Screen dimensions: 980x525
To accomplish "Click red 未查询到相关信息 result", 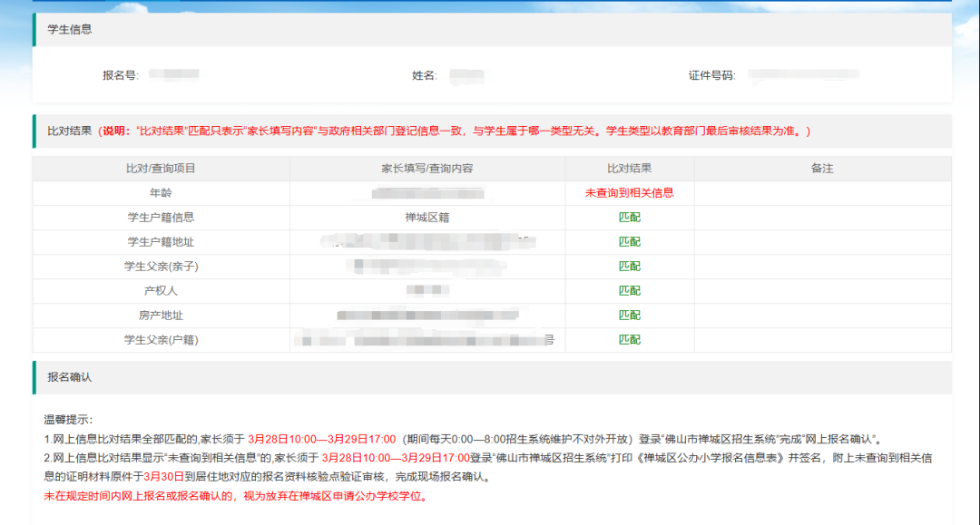I will [630, 193].
